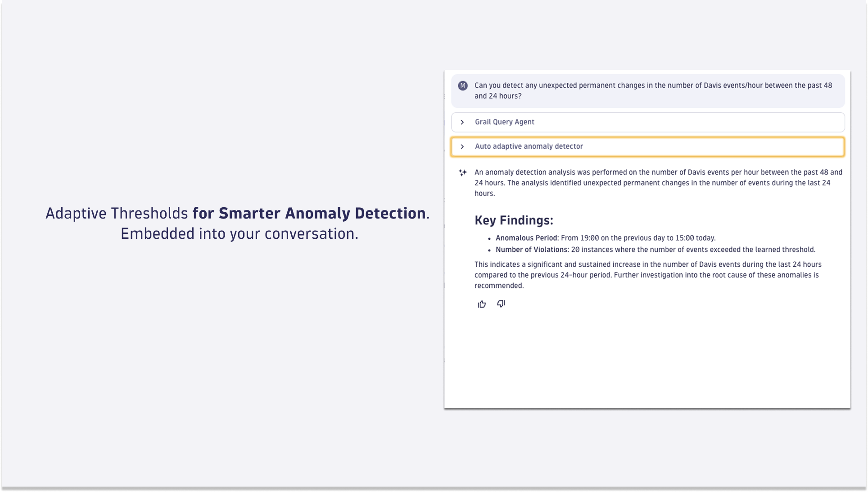Screen dimensions: 868x492
Task: Click the 'Adaptive Thresholds' headline text
Action: point(117,213)
